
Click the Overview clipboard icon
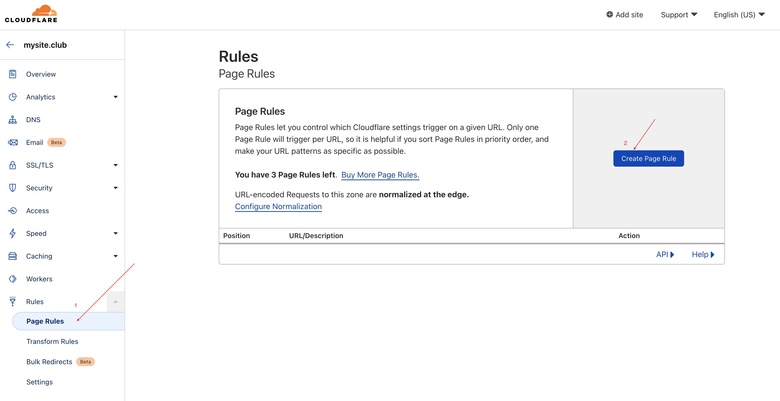click(x=13, y=74)
